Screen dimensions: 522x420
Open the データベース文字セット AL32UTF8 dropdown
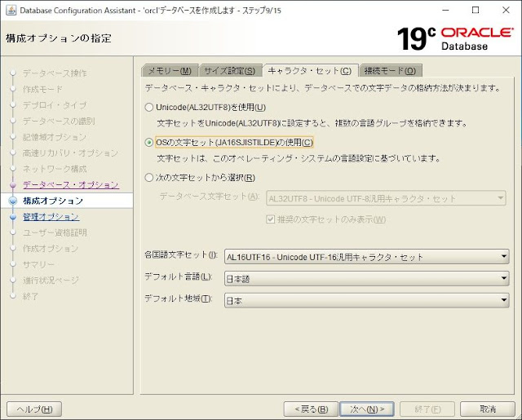click(386, 199)
